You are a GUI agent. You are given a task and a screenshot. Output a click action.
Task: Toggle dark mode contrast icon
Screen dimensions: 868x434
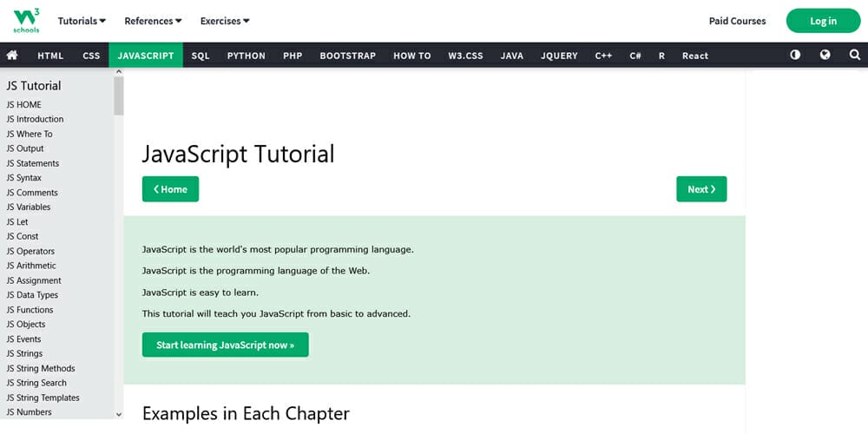(x=795, y=55)
